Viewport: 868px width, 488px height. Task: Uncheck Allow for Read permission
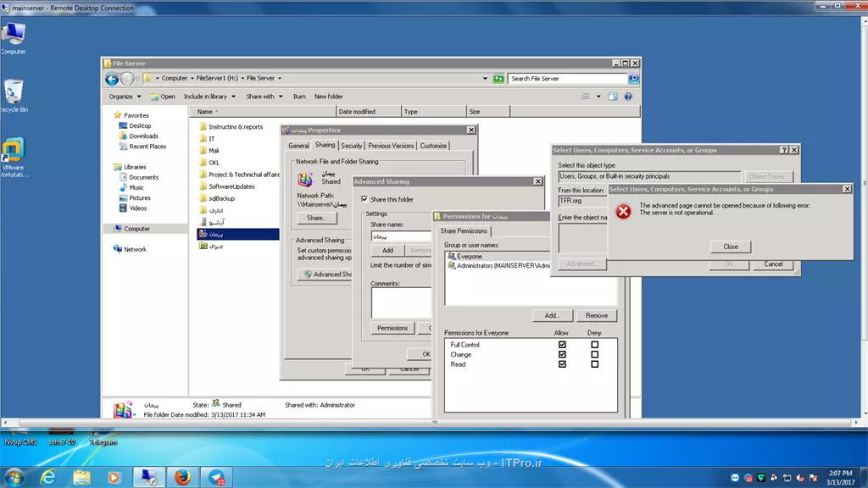[x=562, y=364]
